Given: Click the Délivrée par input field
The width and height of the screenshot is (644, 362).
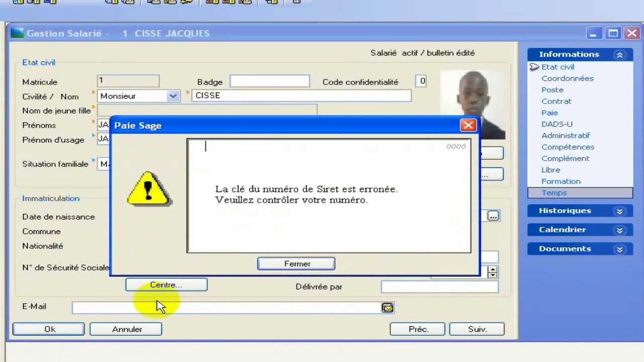Looking at the screenshot, I should click(440, 287).
